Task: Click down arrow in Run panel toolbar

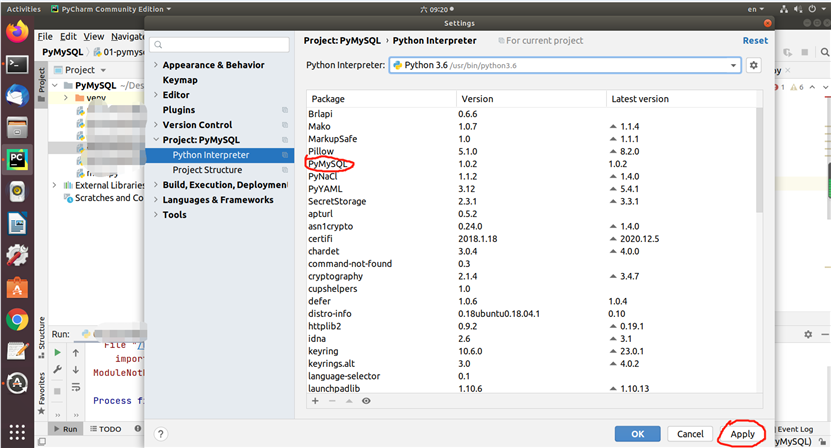Action: (76, 370)
